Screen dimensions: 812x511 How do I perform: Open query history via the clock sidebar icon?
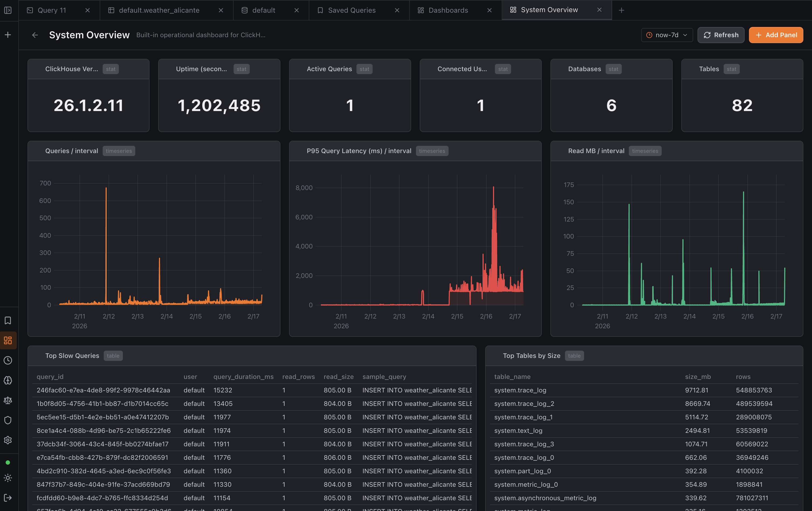tap(8, 360)
